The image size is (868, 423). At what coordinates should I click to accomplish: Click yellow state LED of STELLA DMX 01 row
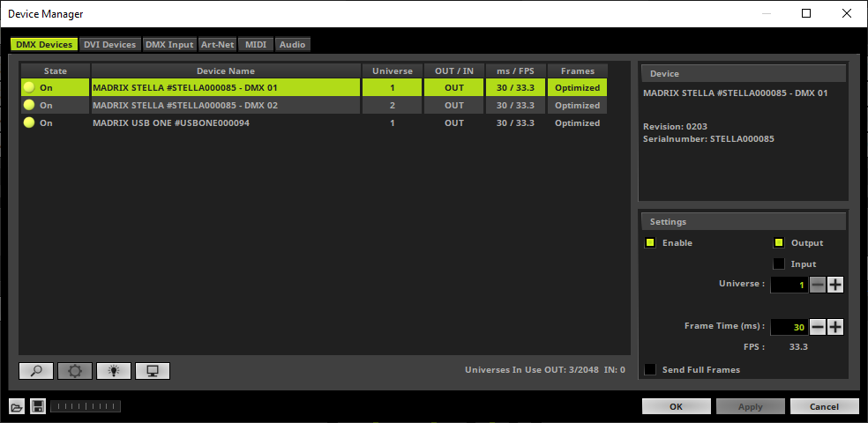pos(29,87)
